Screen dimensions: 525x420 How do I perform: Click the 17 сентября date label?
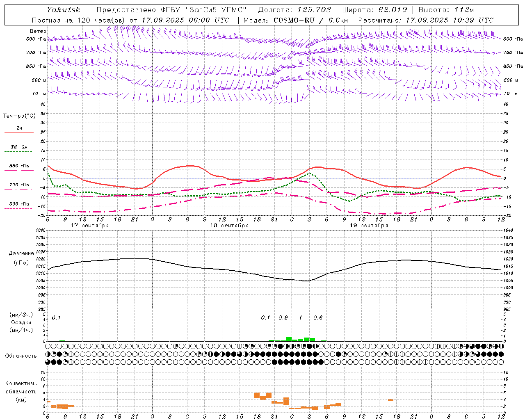[x=90, y=226]
